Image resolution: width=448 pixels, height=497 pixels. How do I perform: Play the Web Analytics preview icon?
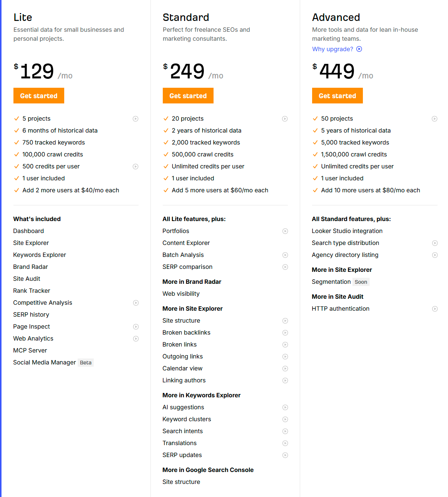point(136,339)
